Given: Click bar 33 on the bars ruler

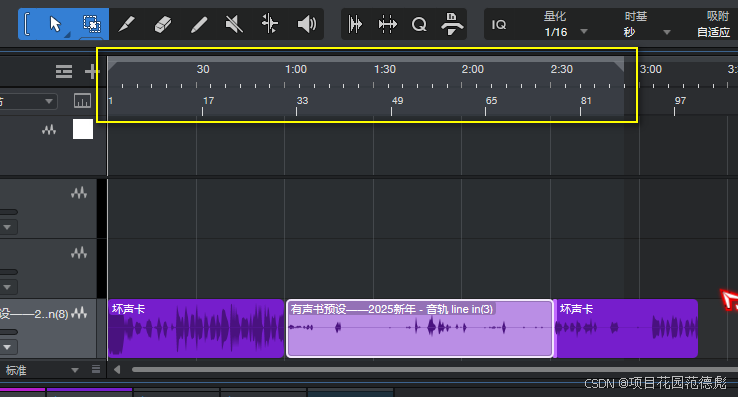Looking at the screenshot, I should [302, 101].
